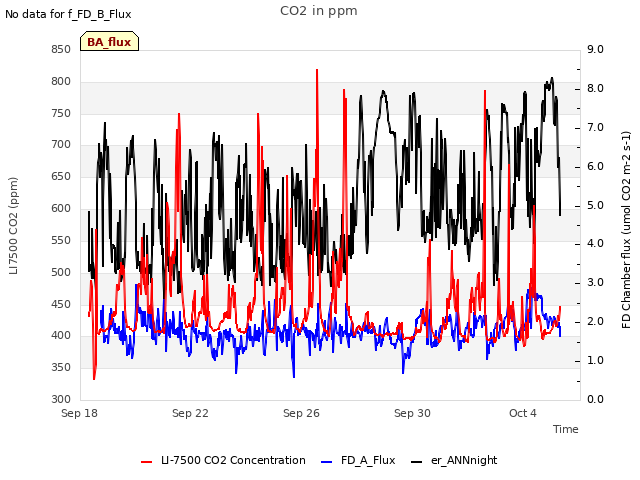Click the 450 left axis tick label
The height and width of the screenshot is (480, 640).
[61, 304]
